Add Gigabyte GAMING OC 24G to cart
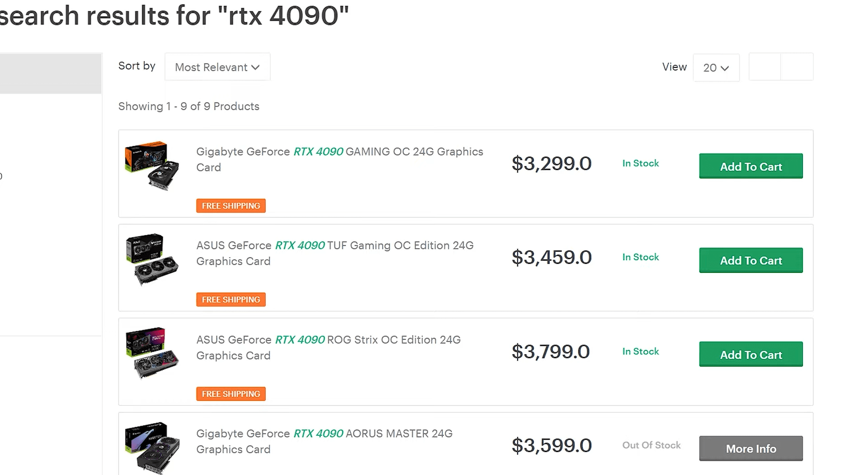 click(751, 166)
